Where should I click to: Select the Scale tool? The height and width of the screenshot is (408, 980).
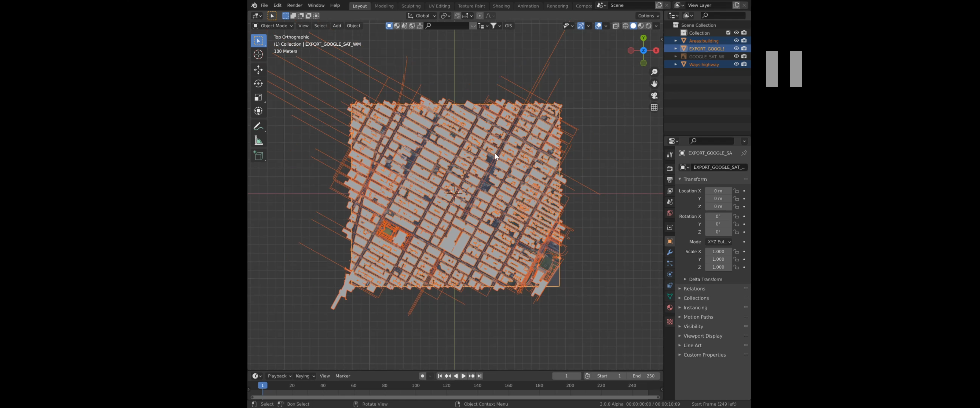[258, 97]
